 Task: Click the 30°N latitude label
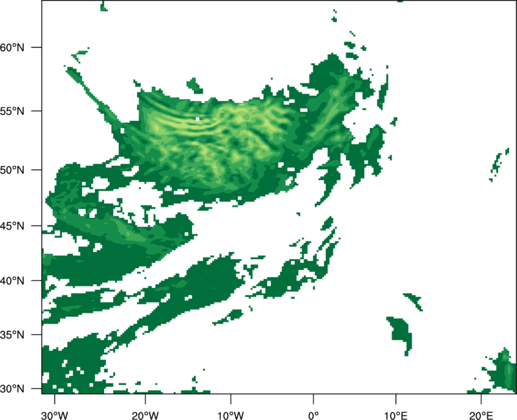(12, 389)
